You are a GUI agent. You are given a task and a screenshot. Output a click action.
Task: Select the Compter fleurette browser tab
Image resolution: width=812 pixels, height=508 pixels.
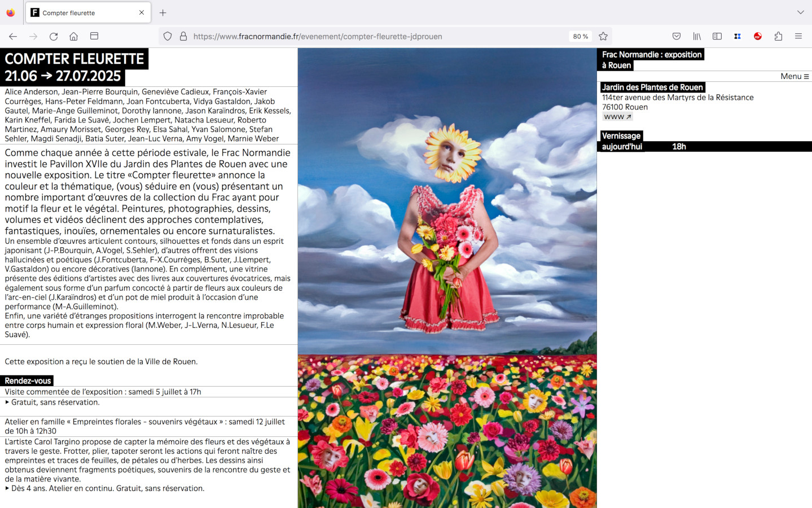click(88, 12)
